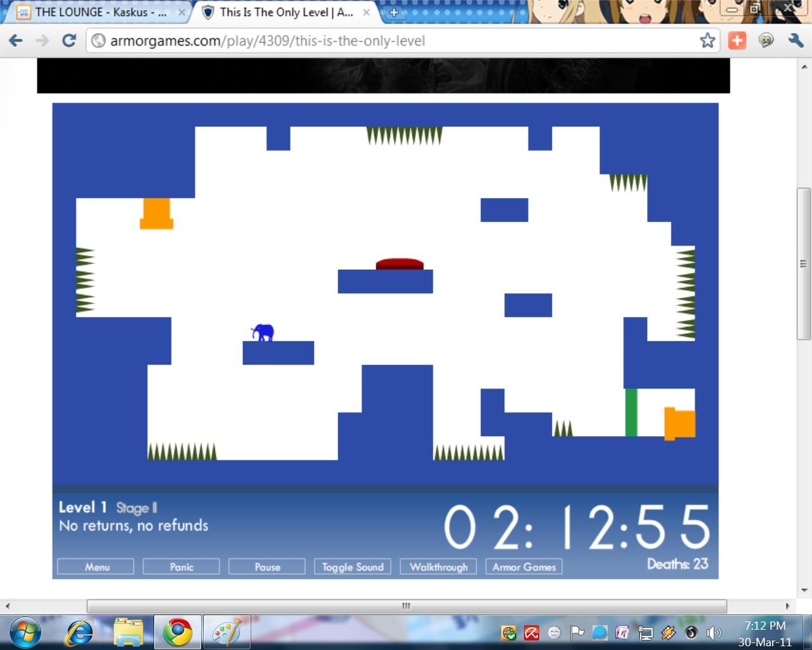
Task: Open the volume speaker tray icon
Action: click(x=714, y=632)
